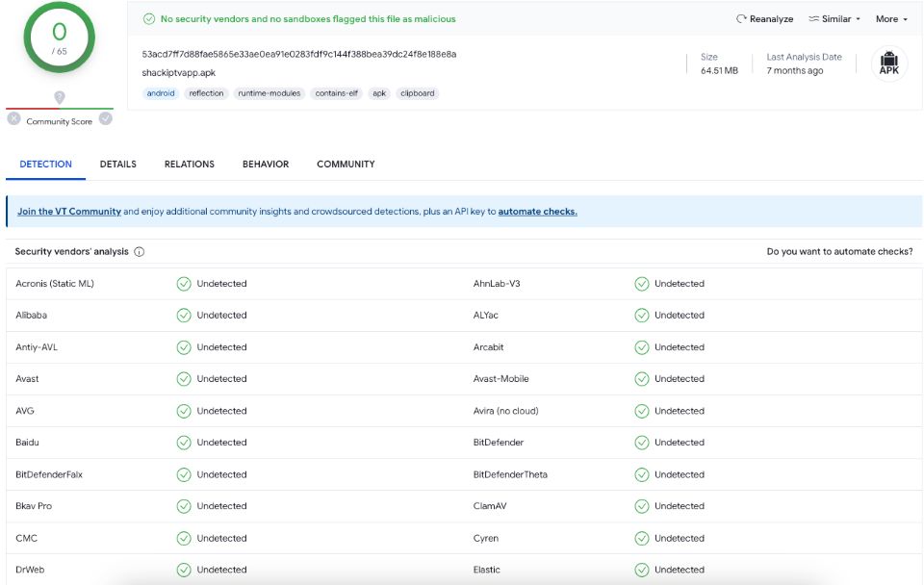Click the DrWeb vendor name
Image resolution: width=924 pixels, height=585 pixels.
tap(30, 570)
